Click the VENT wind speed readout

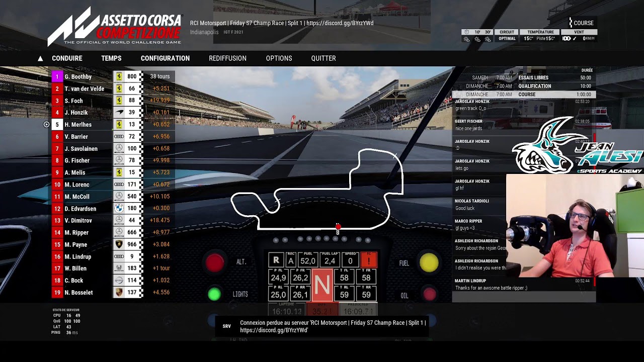(579, 35)
